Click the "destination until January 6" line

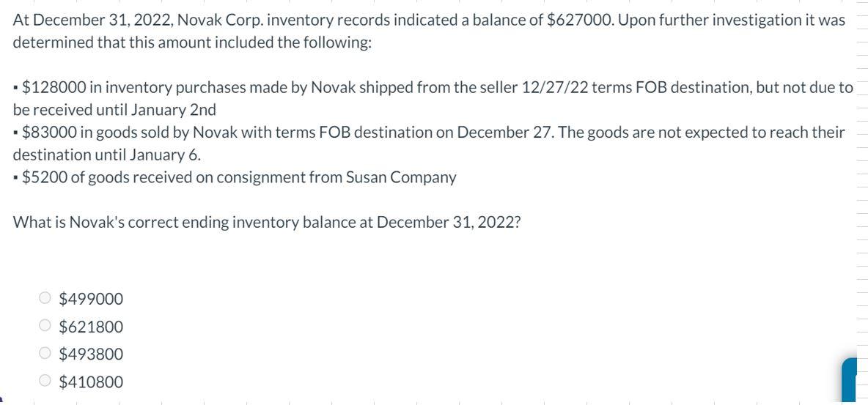click(x=107, y=155)
